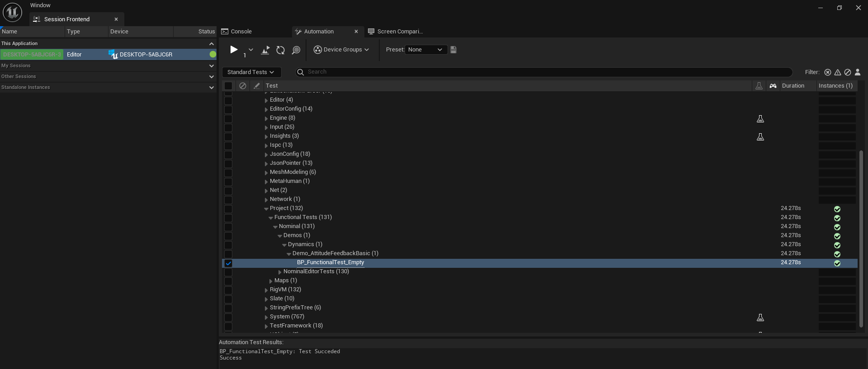This screenshot has width=868, height=369.
Task: Open the Screen Comparison tab
Action: pos(395,32)
